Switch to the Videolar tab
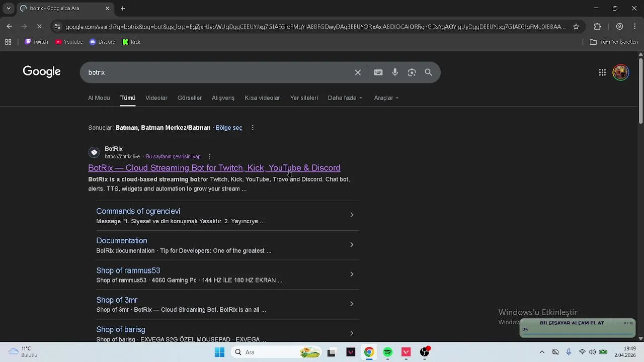 [x=156, y=98]
